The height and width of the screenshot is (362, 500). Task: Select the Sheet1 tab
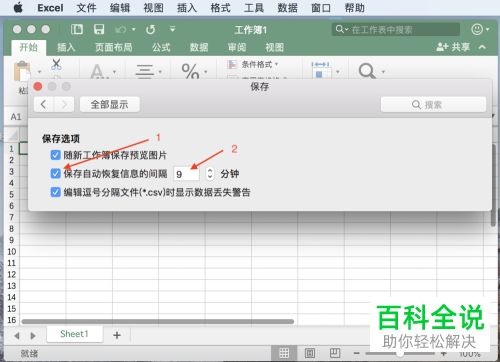[74, 334]
